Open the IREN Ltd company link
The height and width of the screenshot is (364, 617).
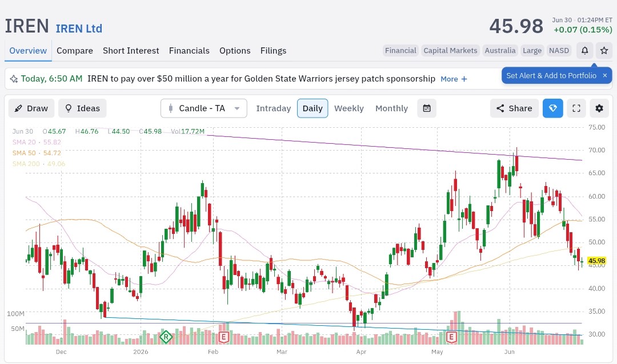79,29
